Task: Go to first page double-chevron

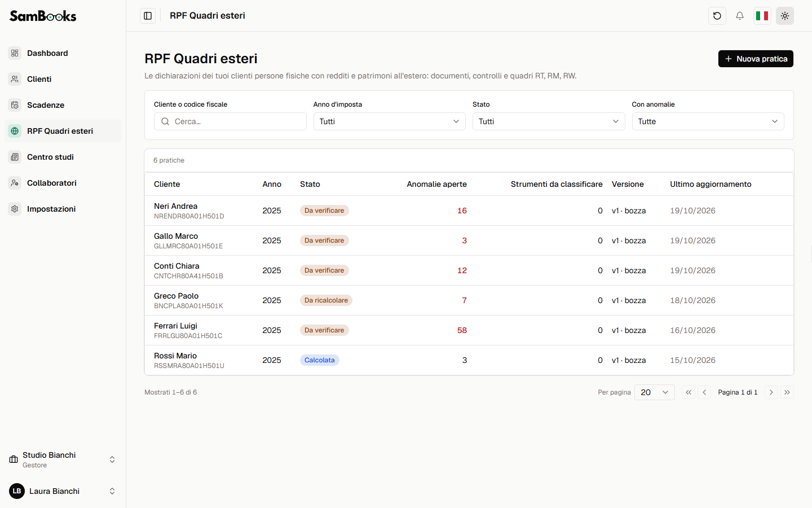Action: [689, 392]
